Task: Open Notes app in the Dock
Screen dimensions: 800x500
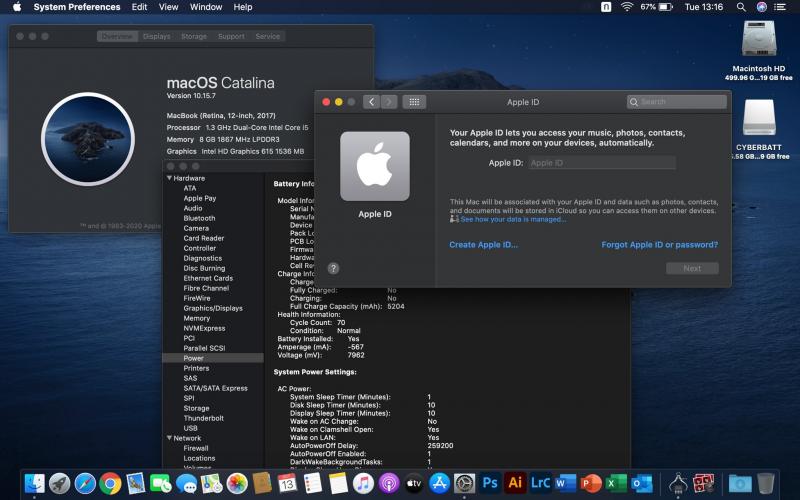Action: (x=338, y=483)
